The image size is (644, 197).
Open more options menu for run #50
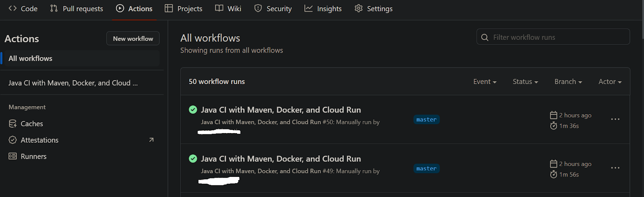pos(615,119)
